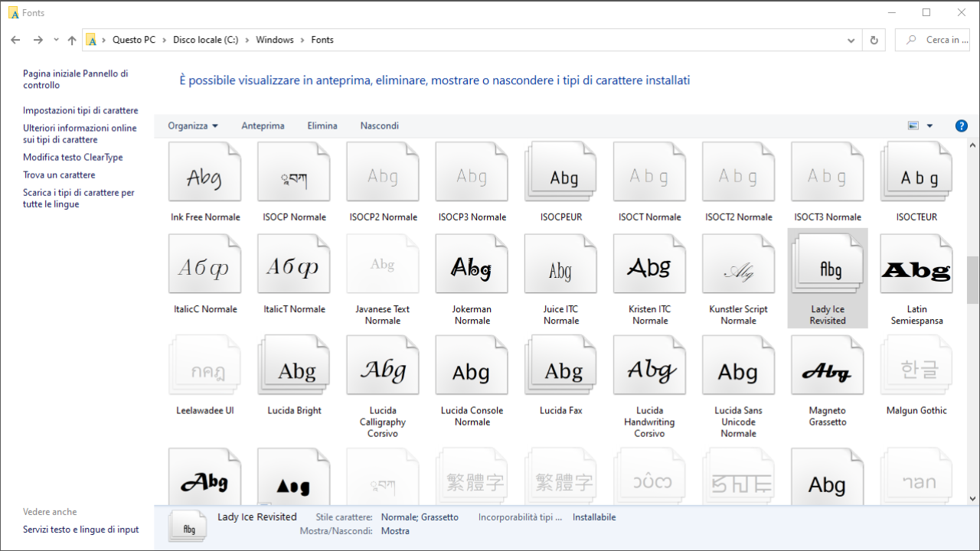Open the Organizza dropdown menu
The image size is (980, 551).
193,126
